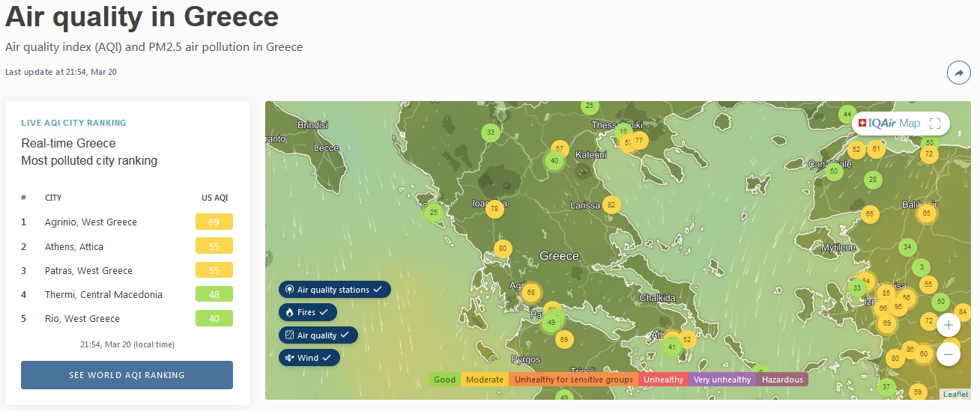Select station marker 33 in the north
Image resolution: width=980 pixels, height=411 pixels.
pos(491,133)
